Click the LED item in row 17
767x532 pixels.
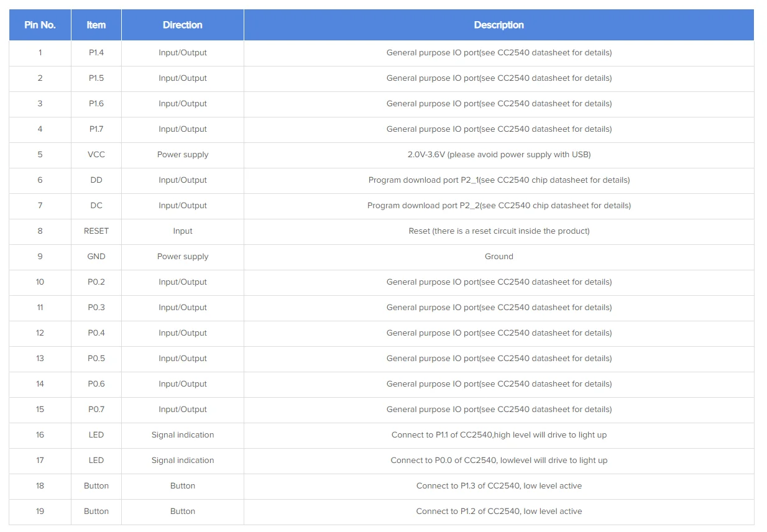pos(96,461)
